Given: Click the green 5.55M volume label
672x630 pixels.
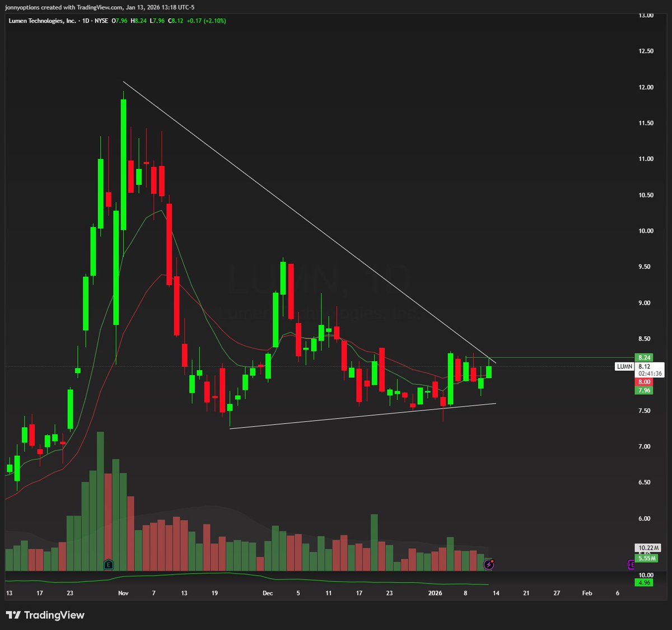Looking at the screenshot, I should [x=646, y=558].
